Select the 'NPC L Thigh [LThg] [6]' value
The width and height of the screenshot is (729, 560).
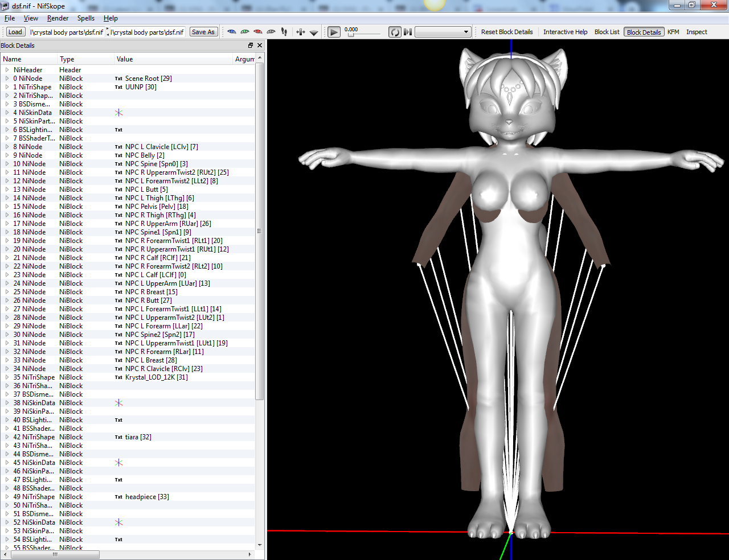pyautogui.click(x=159, y=198)
